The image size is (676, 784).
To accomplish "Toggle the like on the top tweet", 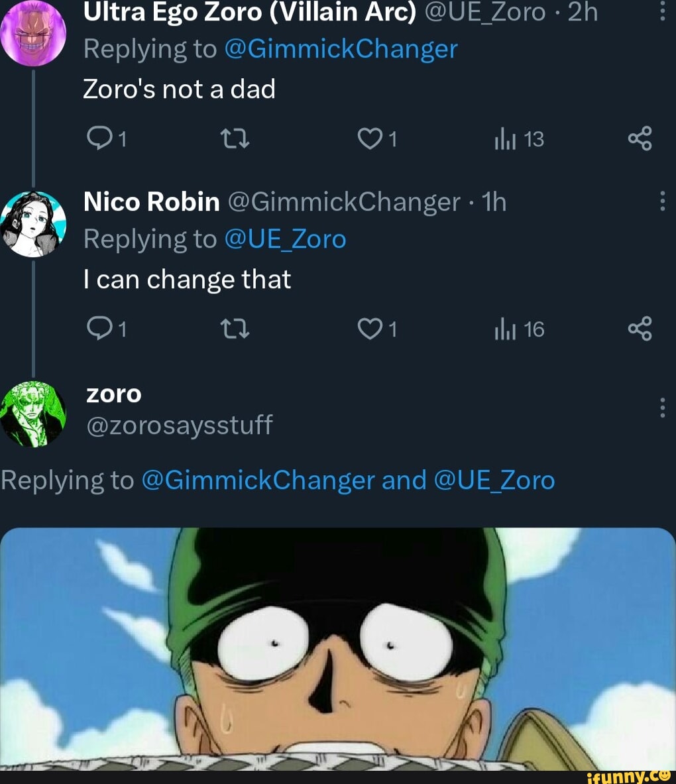I will (371, 139).
